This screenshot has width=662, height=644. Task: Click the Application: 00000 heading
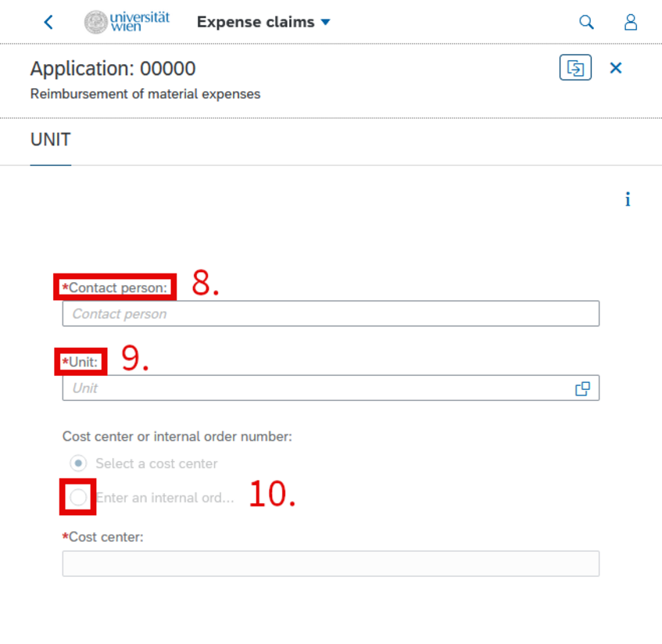click(x=113, y=69)
